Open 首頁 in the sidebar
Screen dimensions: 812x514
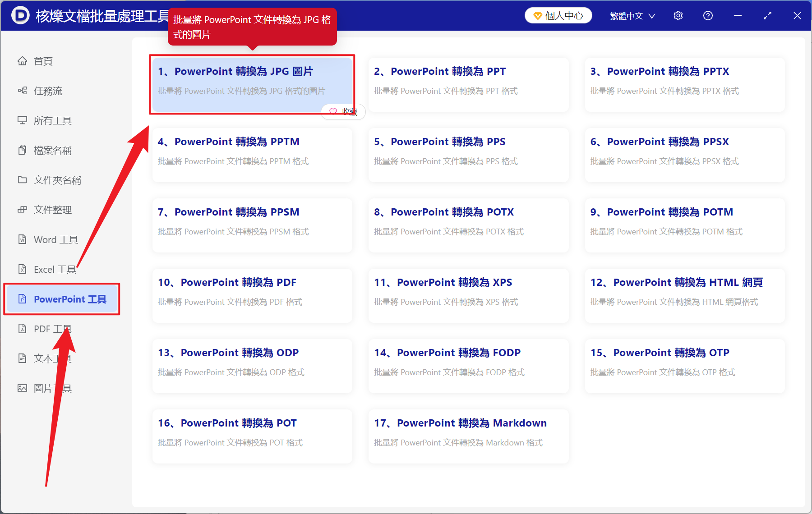click(x=61, y=61)
